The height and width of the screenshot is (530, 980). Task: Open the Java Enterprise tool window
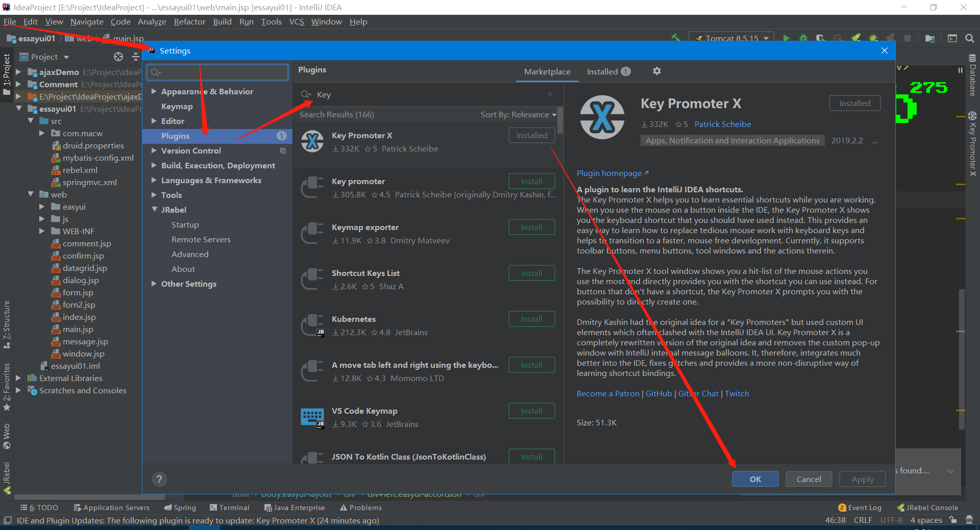click(295, 508)
